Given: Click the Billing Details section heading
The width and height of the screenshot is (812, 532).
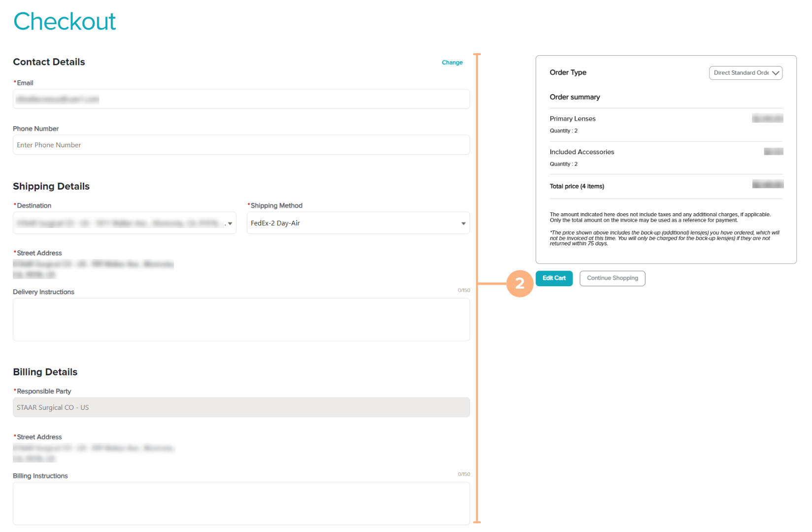Looking at the screenshot, I should pos(45,372).
